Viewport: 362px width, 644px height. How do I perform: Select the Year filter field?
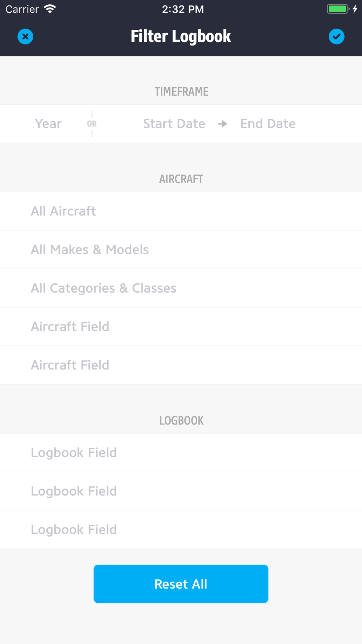point(48,124)
